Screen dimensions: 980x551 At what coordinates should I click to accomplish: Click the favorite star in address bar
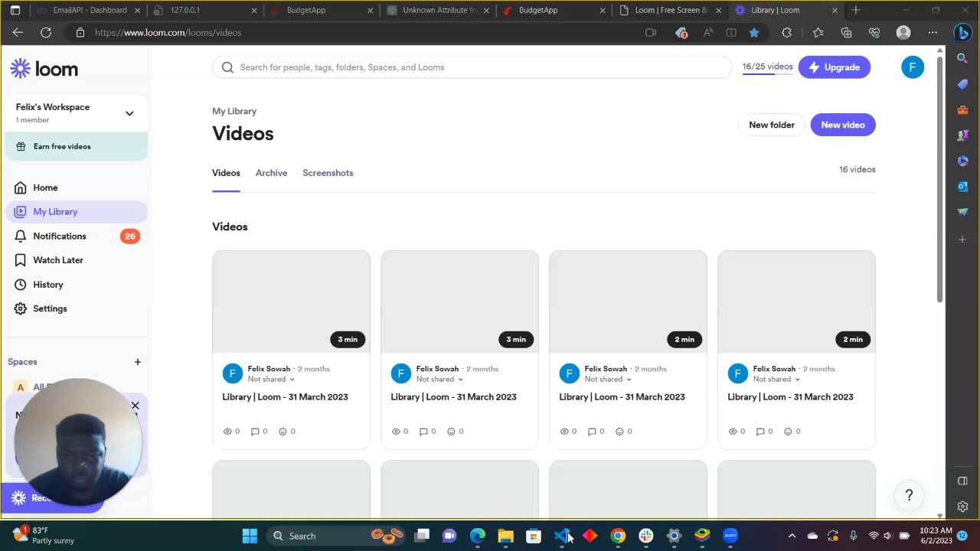coord(754,33)
